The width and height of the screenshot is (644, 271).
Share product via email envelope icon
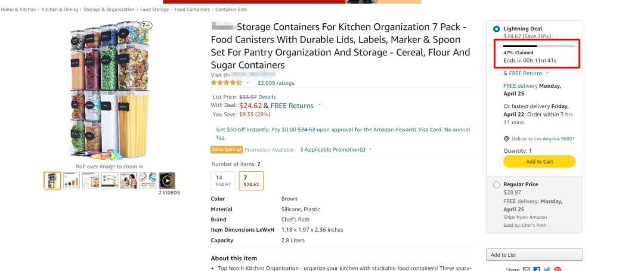click(527, 269)
